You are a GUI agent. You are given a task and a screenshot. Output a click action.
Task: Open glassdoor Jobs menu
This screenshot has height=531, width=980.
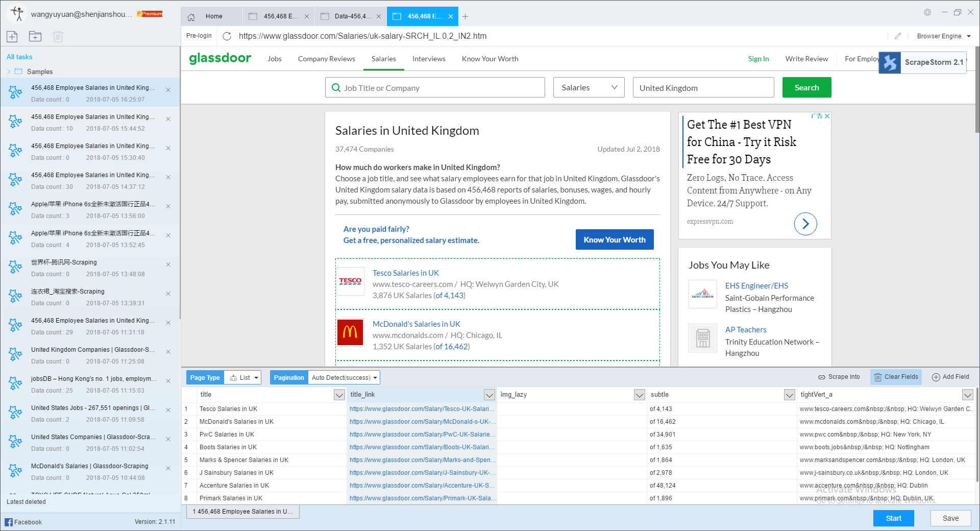click(x=275, y=59)
